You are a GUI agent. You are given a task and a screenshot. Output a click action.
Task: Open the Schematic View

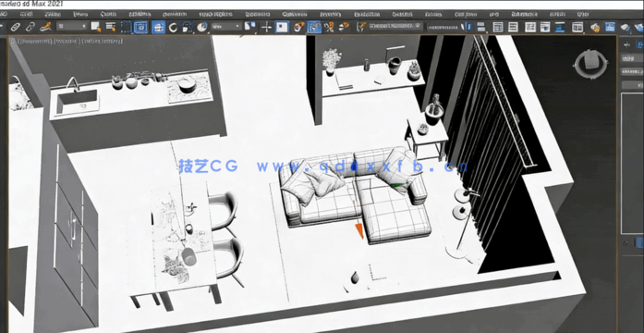(x=561, y=27)
